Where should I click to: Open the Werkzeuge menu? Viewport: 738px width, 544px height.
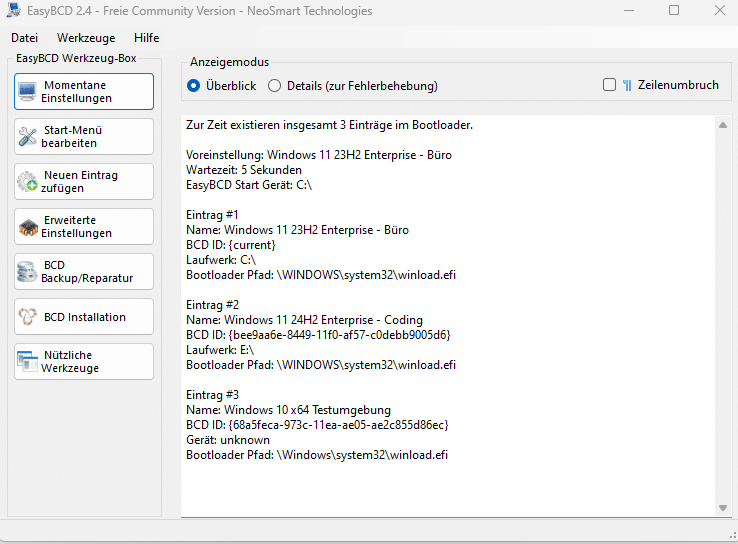pos(86,38)
